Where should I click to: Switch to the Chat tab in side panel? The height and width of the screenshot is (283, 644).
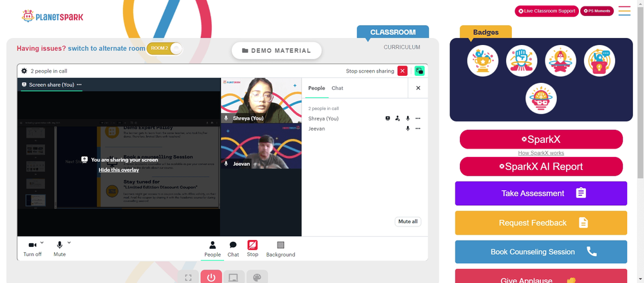coord(337,88)
